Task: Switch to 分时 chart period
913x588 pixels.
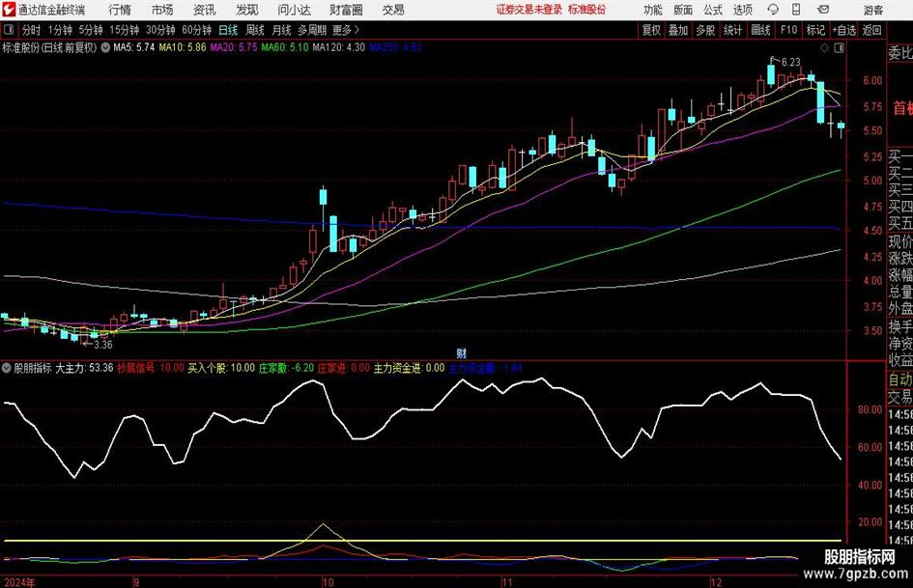Action: [x=31, y=30]
